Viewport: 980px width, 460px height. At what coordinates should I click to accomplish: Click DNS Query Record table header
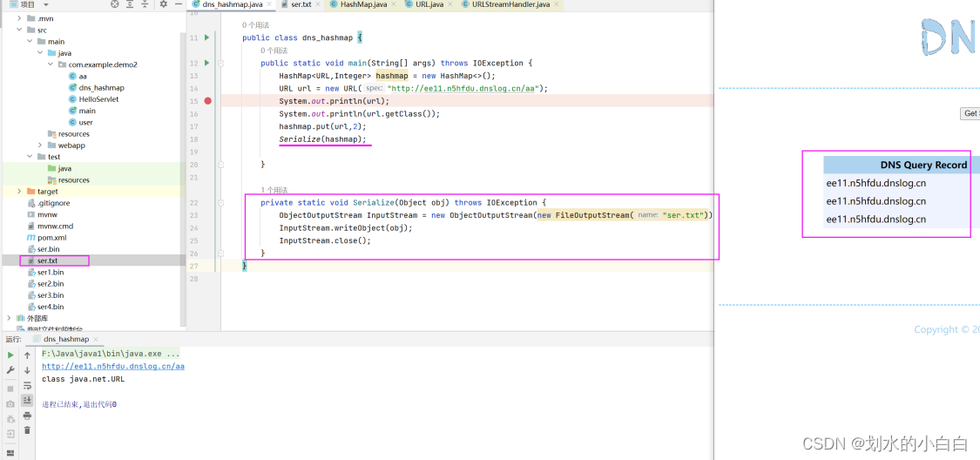[923, 165]
